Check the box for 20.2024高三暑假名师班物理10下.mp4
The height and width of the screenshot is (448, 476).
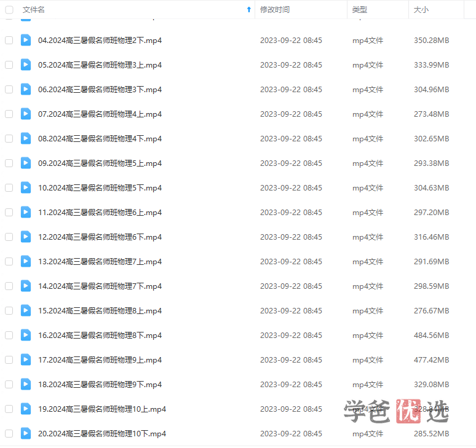pyautogui.click(x=9, y=433)
